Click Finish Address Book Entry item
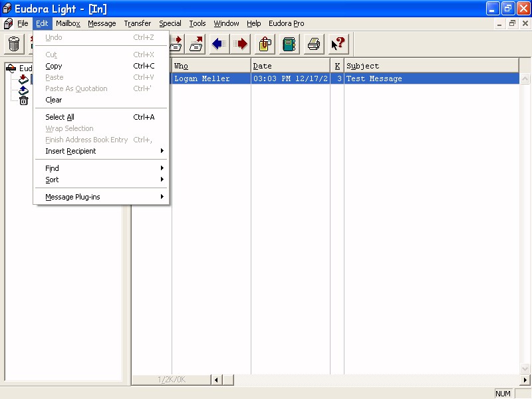Screen dimensions: 532x399 click(x=101, y=140)
